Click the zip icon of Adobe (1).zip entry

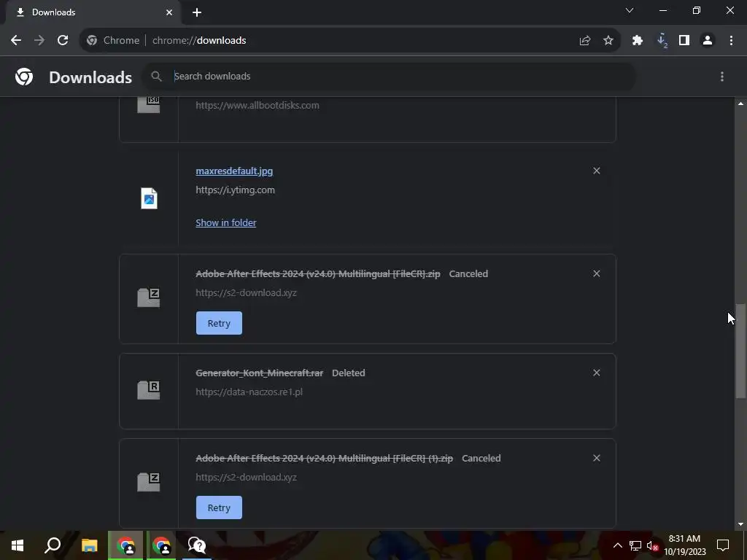[149, 482]
